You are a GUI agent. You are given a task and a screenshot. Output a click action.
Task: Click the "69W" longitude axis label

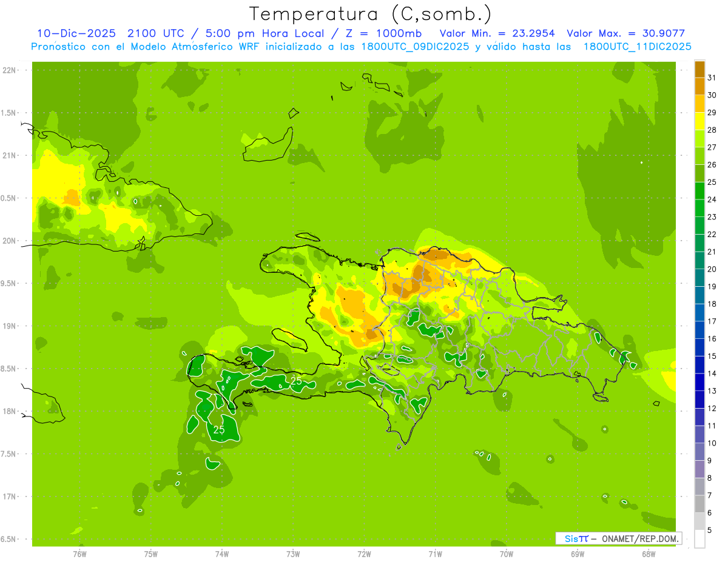click(x=578, y=554)
